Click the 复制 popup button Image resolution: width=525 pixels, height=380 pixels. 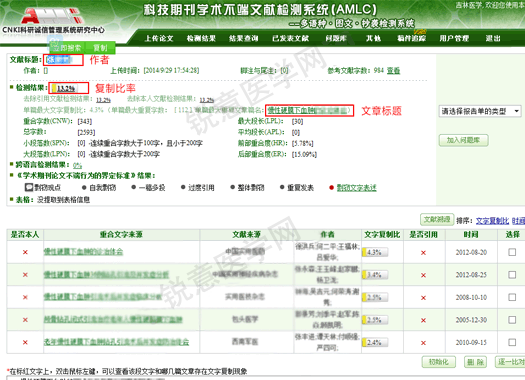(x=100, y=48)
